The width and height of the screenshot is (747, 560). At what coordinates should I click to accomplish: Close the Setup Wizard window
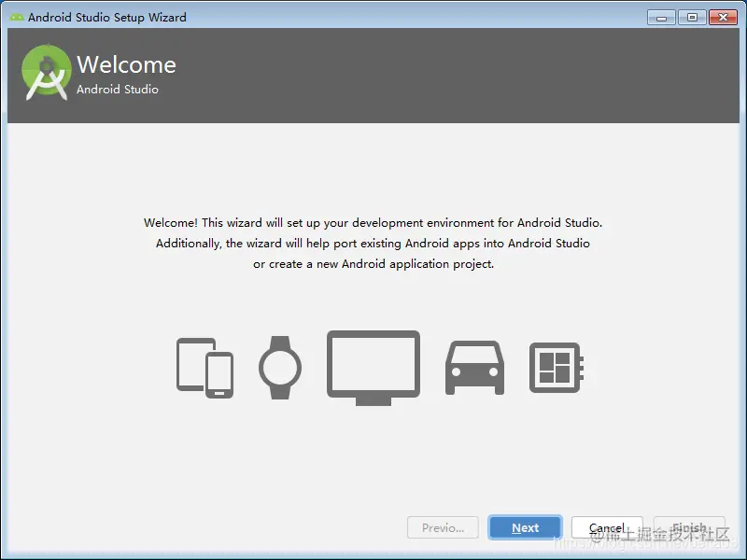(723, 18)
